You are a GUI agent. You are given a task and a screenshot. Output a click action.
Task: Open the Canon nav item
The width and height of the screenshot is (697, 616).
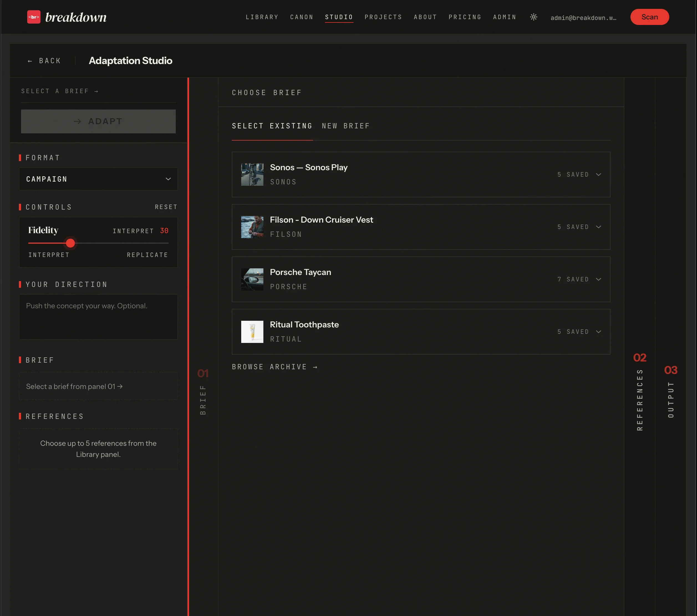(x=302, y=17)
